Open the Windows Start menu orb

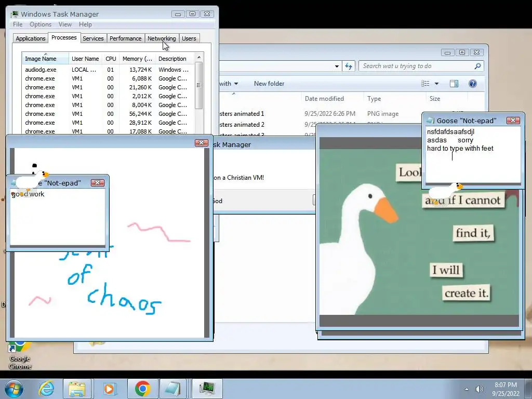coord(14,389)
